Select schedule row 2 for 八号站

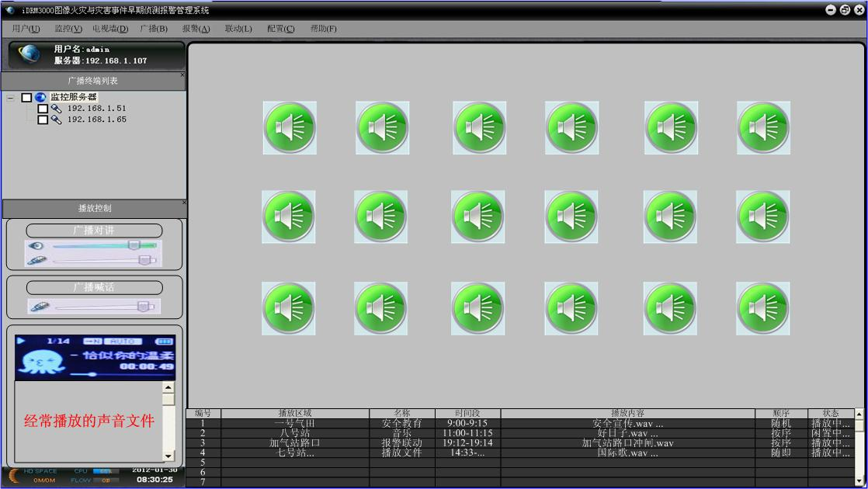coord(294,433)
